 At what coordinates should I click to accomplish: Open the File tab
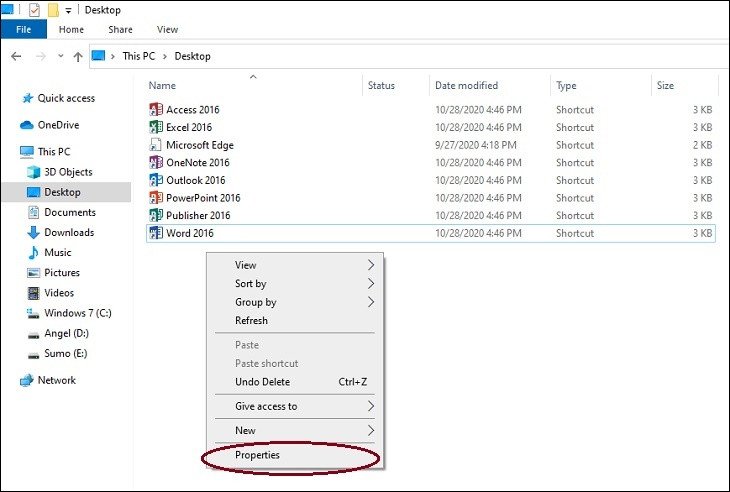(x=23, y=29)
